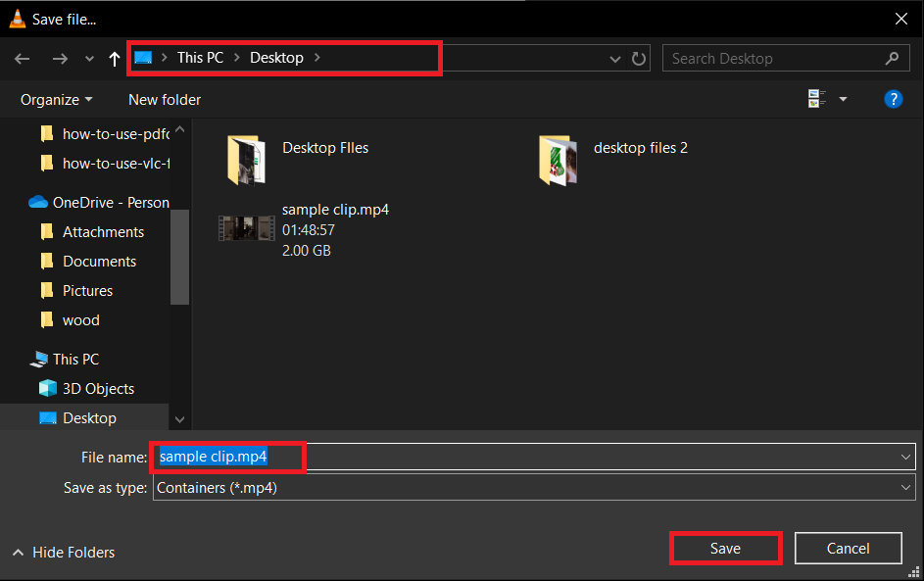Collapse the Hide Folders section
This screenshot has height=581, width=924.
[63, 552]
